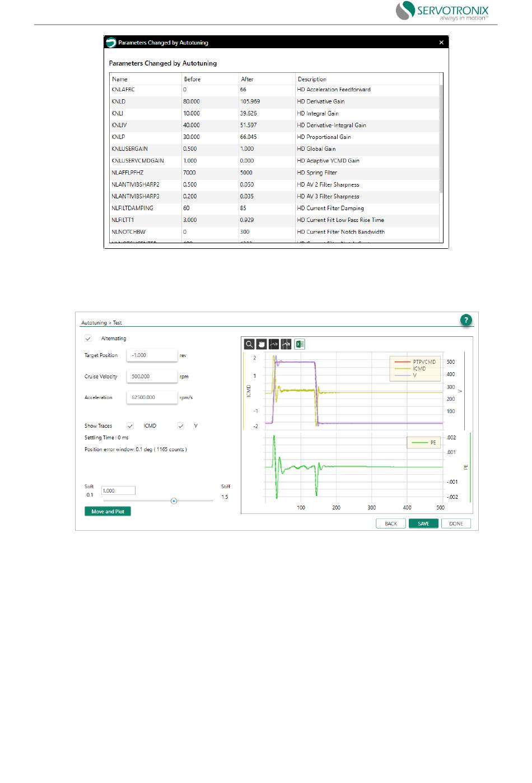The height and width of the screenshot is (783, 532).
Task: Toggle the V trace checkbox
Action: [x=181, y=426]
